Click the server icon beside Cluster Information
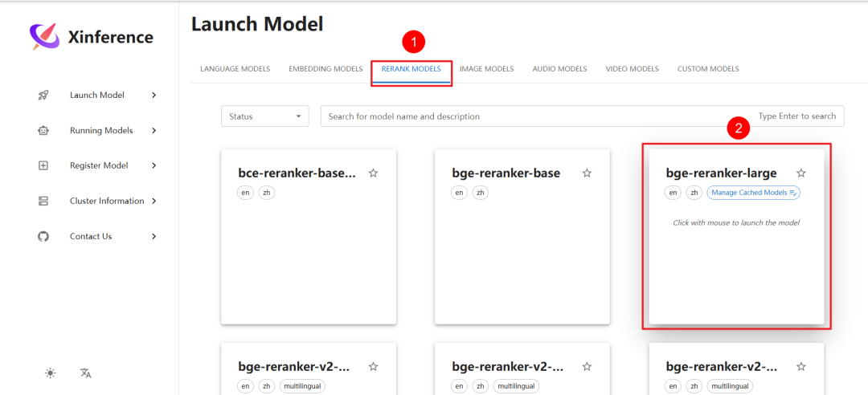This screenshot has width=868, height=395. pos(43,201)
